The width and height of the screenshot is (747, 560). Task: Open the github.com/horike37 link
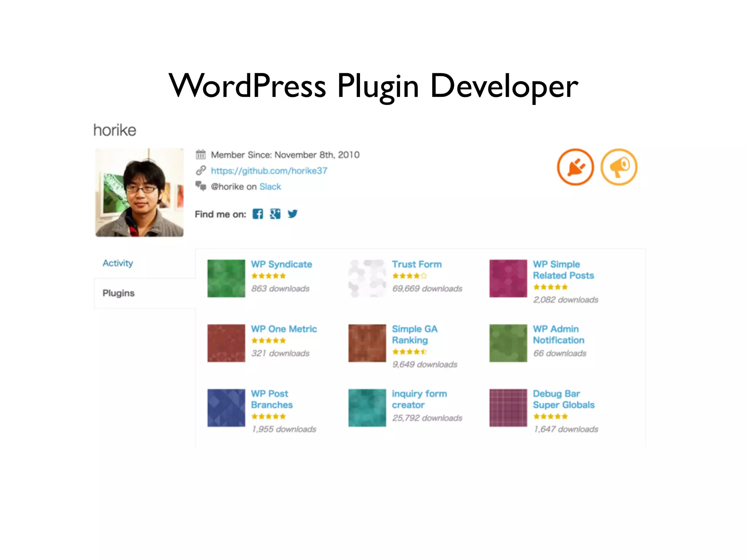(269, 171)
